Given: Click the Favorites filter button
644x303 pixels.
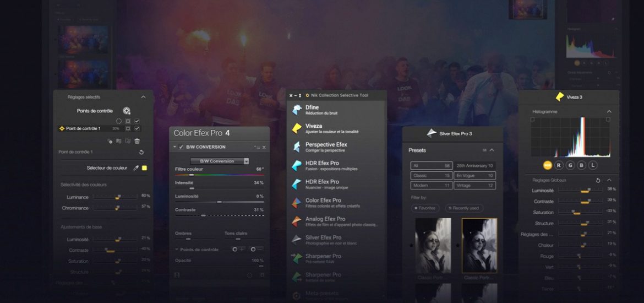Looking at the screenshot, I should coord(425,208).
